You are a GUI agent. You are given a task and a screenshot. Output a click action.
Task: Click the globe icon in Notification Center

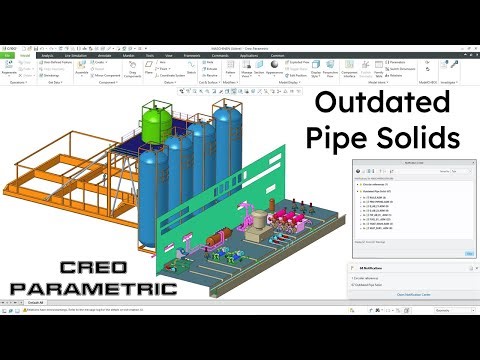[x=358, y=171]
